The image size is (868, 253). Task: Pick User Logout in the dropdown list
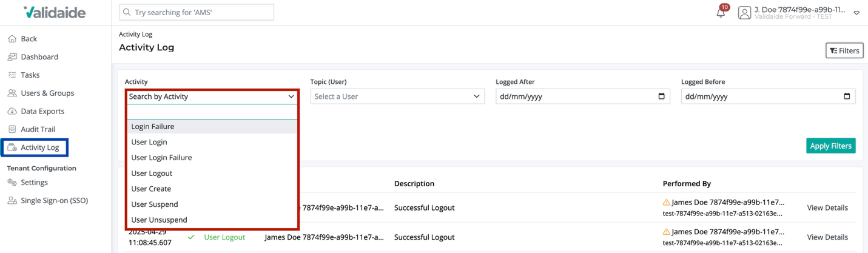tap(212, 174)
